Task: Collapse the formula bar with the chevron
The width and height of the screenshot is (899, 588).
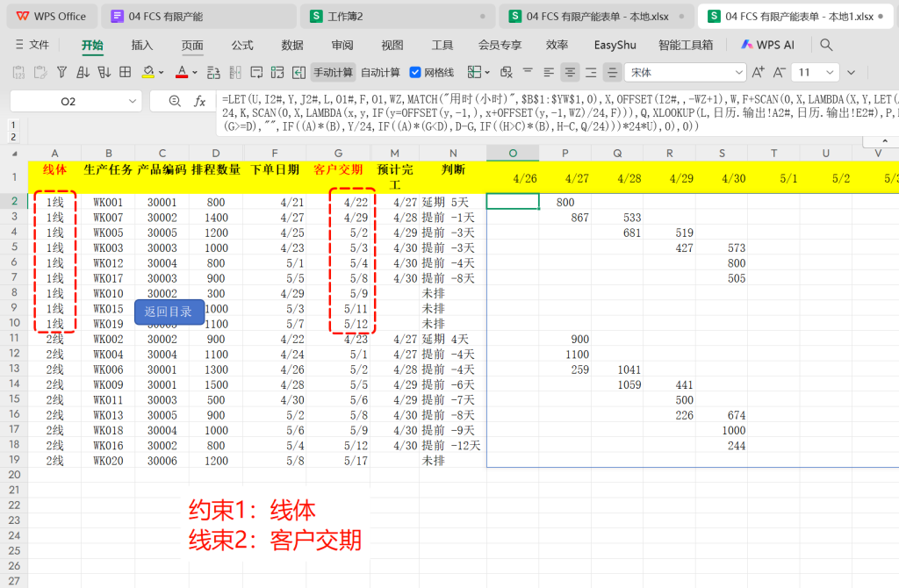Action: [885, 141]
